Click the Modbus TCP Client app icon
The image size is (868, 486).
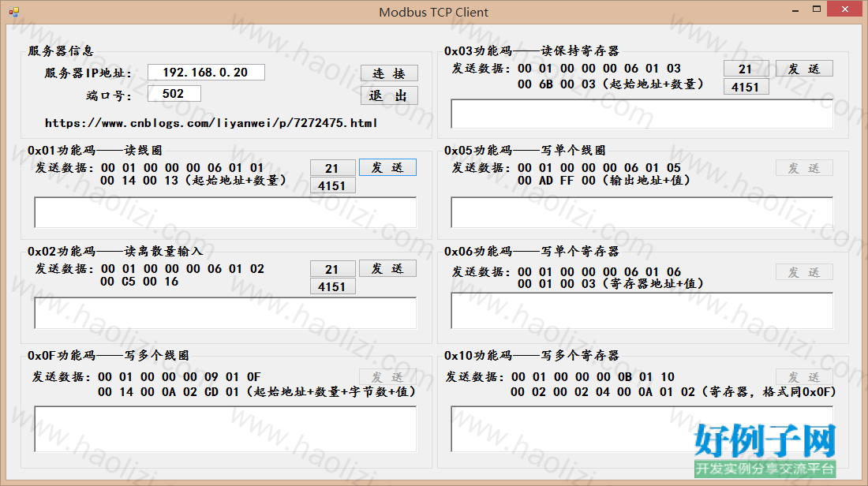click(14, 11)
